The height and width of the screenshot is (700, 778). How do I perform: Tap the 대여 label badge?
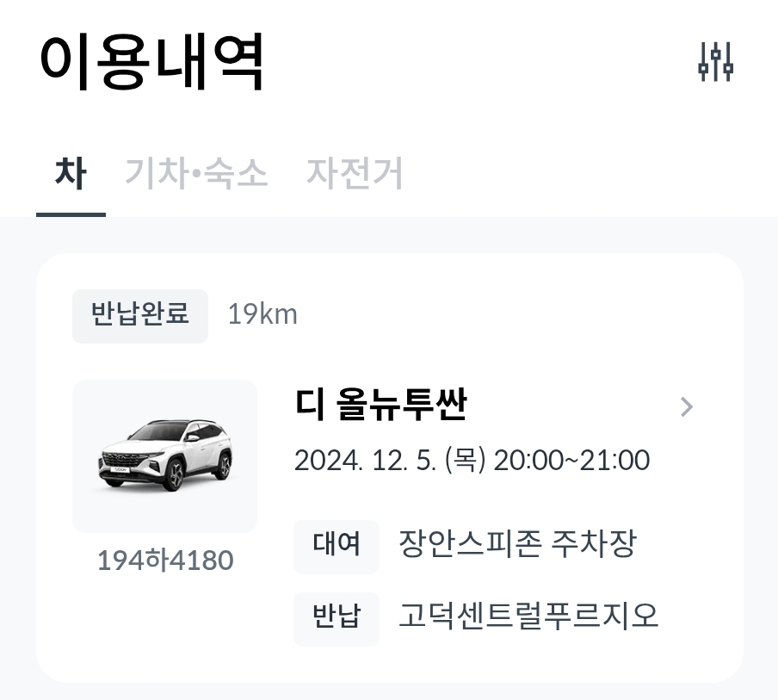(336, 545)
